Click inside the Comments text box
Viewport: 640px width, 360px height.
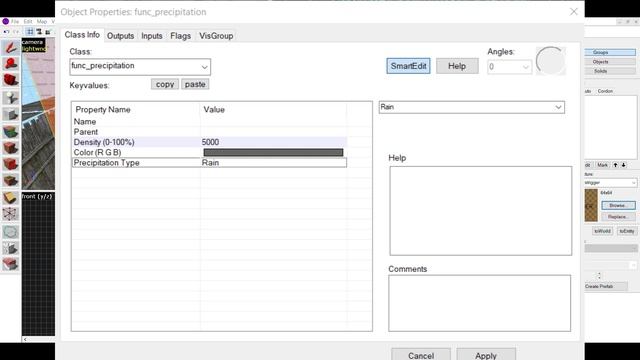pyautogui.click(x=480, y=303)
